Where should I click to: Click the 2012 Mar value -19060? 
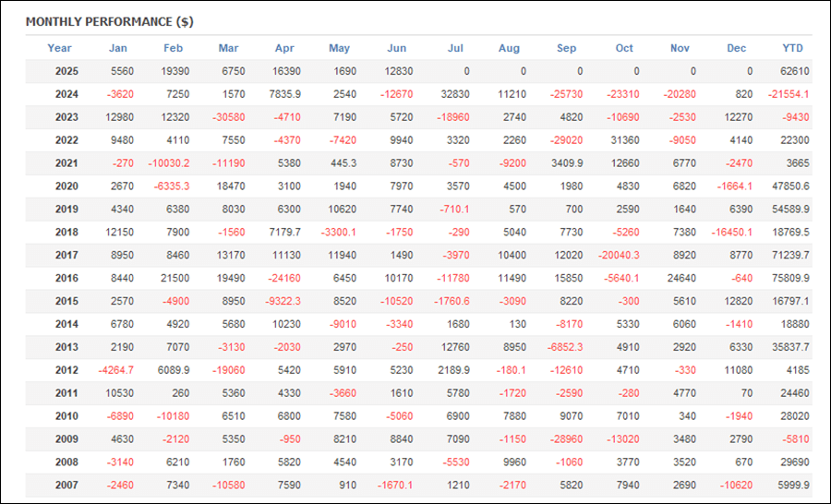pyautogui.click(x=229, y=370)
